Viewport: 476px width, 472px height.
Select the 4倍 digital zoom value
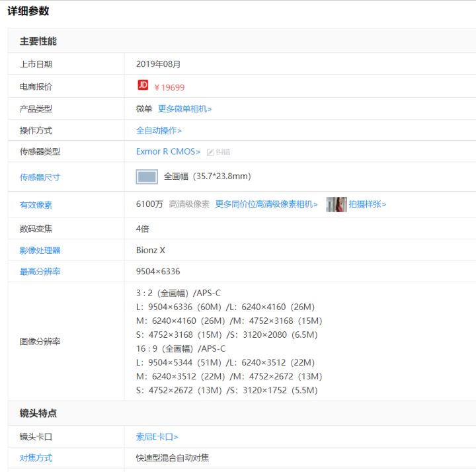coord(142,229)
